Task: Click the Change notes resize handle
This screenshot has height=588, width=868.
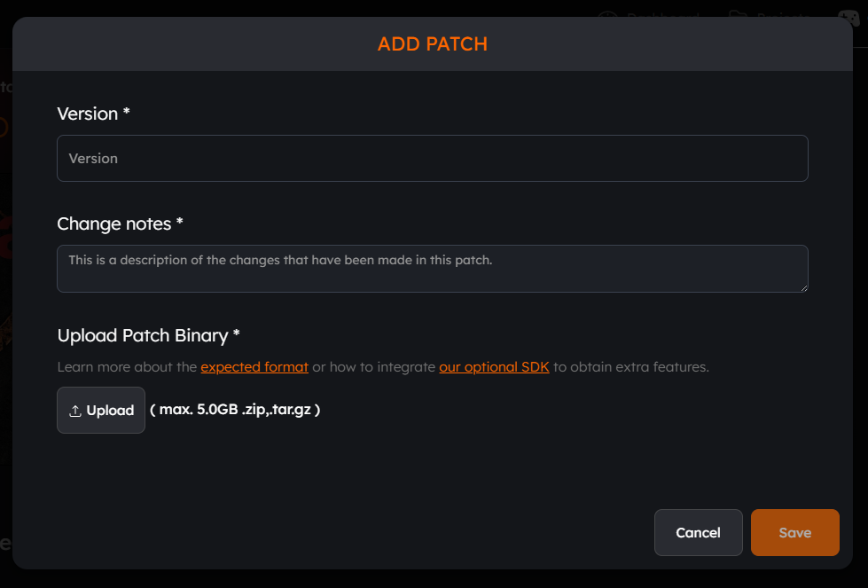Action: (x=804, y=288)
